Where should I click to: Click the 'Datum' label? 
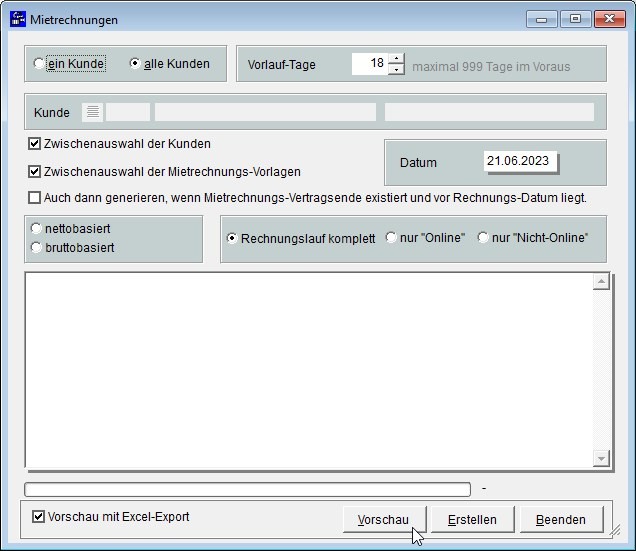(x=418, y=163)
